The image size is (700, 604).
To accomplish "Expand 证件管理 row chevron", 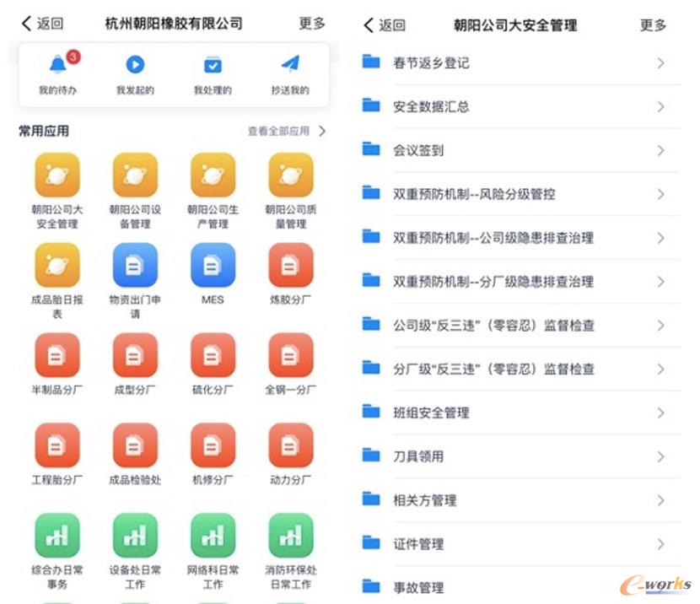I will point(661,545).
